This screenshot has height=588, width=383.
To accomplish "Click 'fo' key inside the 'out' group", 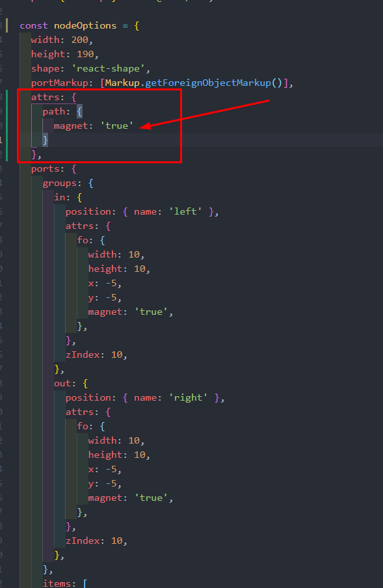I will pos(83,426).
